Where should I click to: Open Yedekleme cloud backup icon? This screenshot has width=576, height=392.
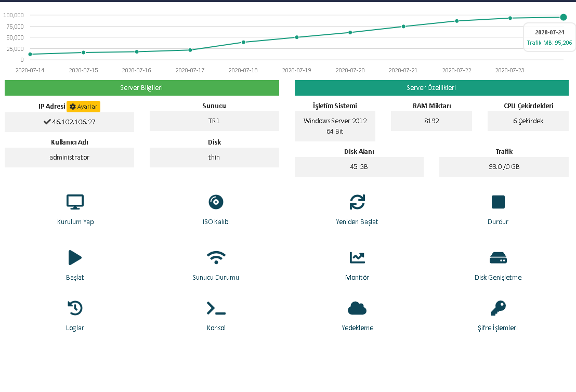pos(357,308)
